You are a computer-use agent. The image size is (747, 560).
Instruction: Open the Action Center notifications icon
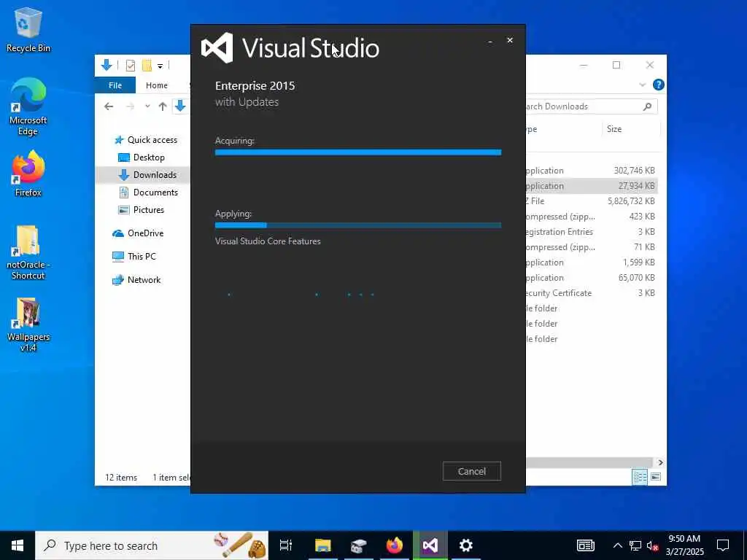[723, 545]
